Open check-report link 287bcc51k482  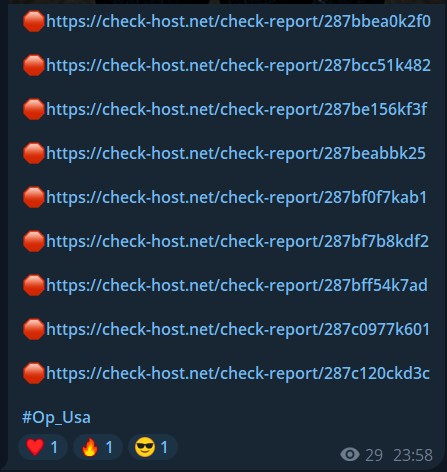pos(238,66)
